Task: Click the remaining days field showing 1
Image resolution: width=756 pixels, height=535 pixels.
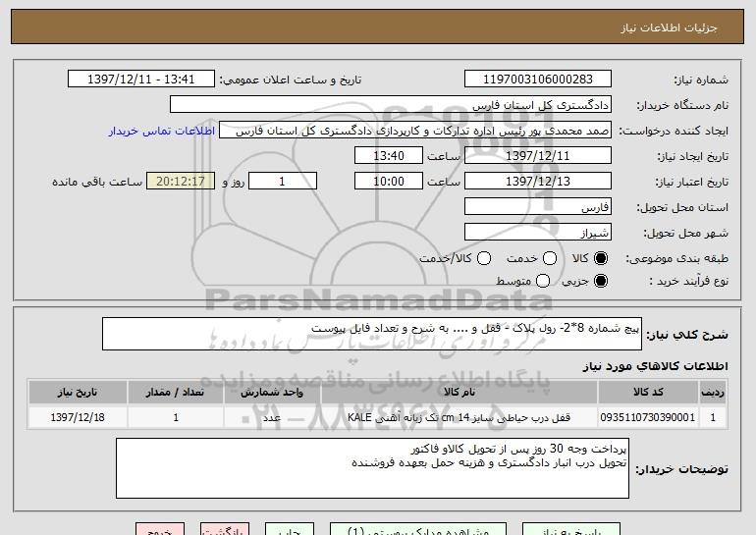Action: pyautogui.click(x=283, y=182)
